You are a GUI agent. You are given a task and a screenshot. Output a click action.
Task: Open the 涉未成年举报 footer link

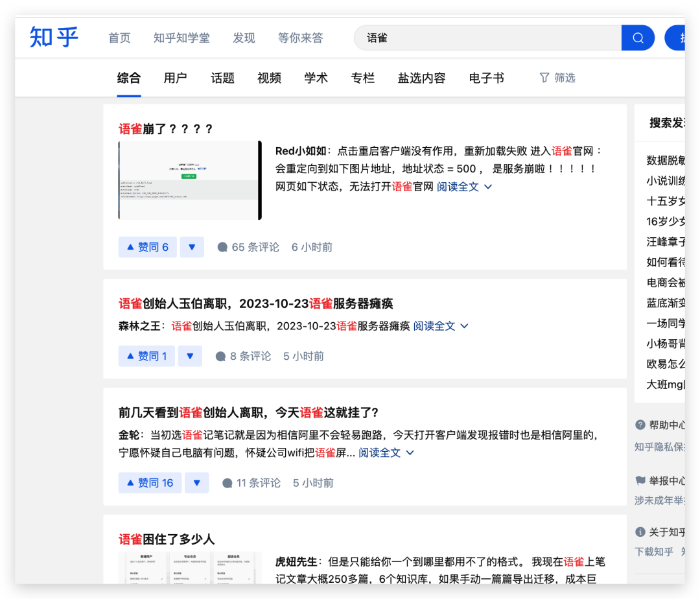pyautogui.click(x=660, y=501)
